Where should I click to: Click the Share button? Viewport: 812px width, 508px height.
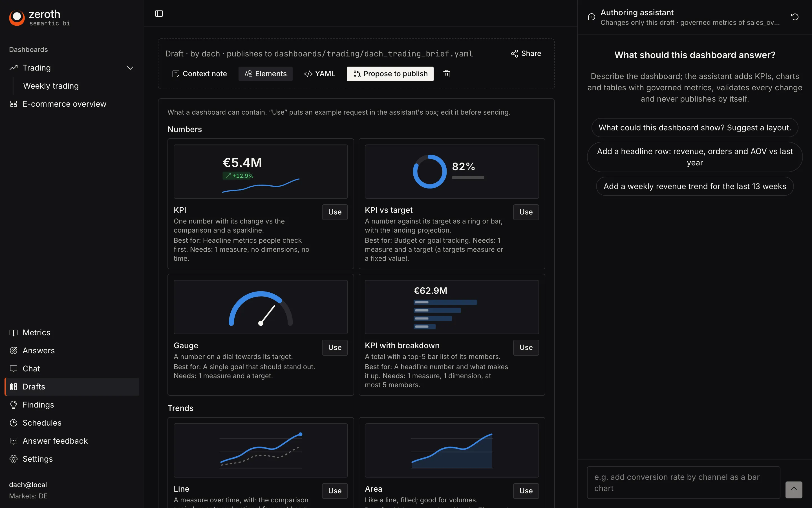(x=526, y=53)
